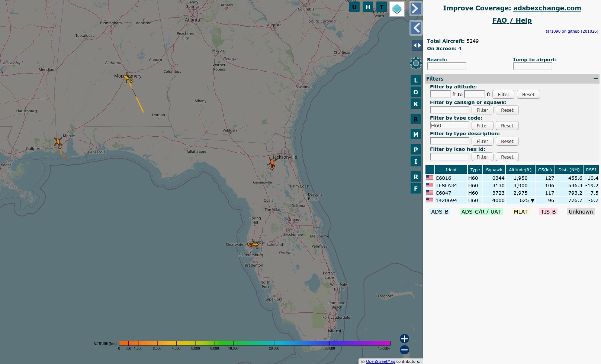The width and height of the screenshot is (601, 364).
Task: Zoom in with the plus button
Action: [404, 339]
